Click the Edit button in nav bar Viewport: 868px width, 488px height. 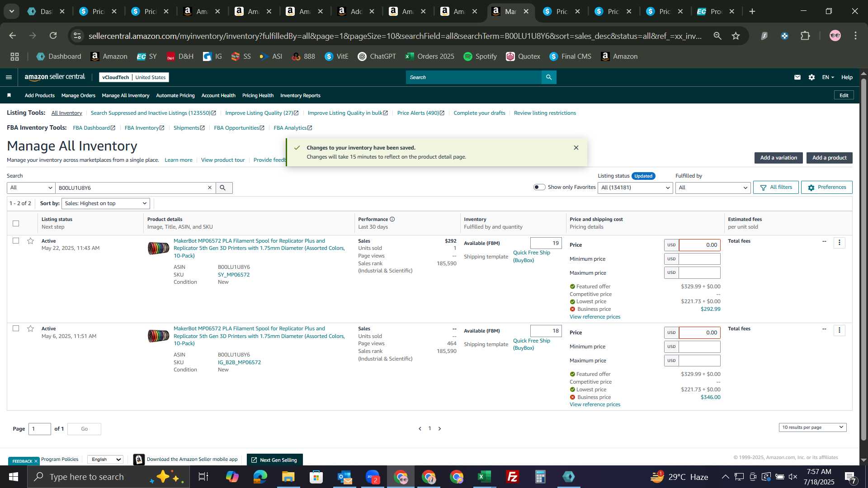pyautogui.click(x=844, y=95)
